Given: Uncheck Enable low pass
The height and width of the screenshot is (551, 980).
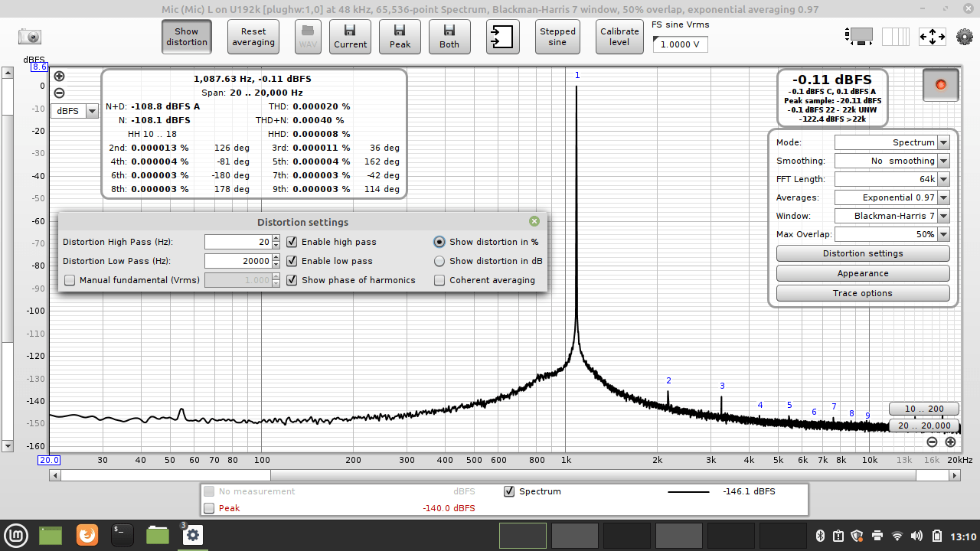Looking at the screenshot, I should coord(292,261).
